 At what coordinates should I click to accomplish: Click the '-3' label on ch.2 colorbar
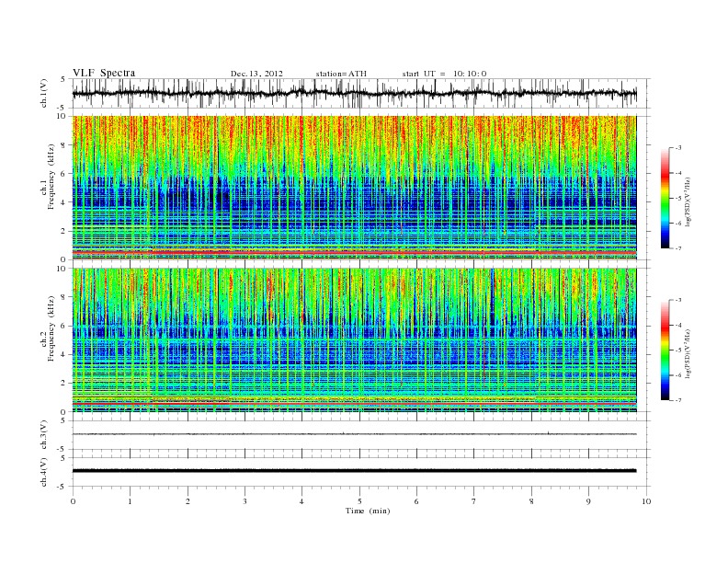coord(678,300)
